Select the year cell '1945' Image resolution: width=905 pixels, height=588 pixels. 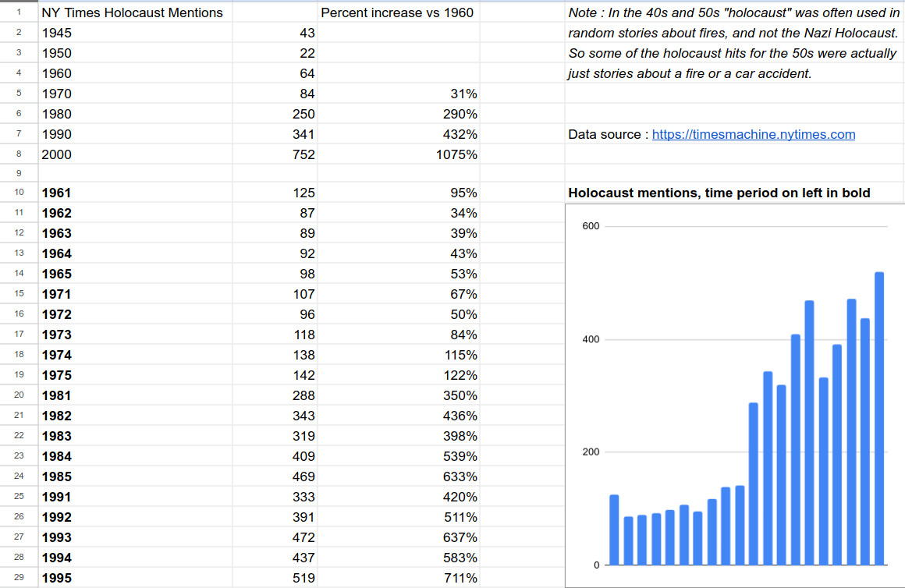pyautogui.click(x=136, y=33)
